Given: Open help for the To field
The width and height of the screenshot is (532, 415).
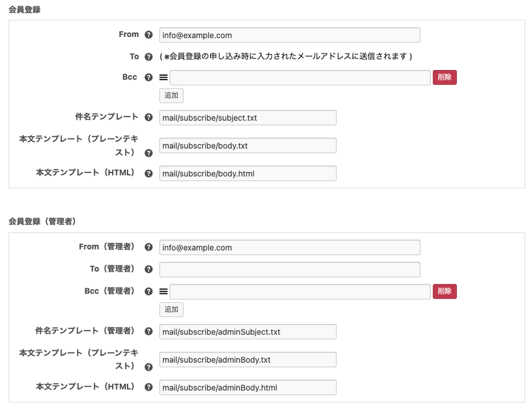Looking at the screenshot, I should click(x=148, y=56).
